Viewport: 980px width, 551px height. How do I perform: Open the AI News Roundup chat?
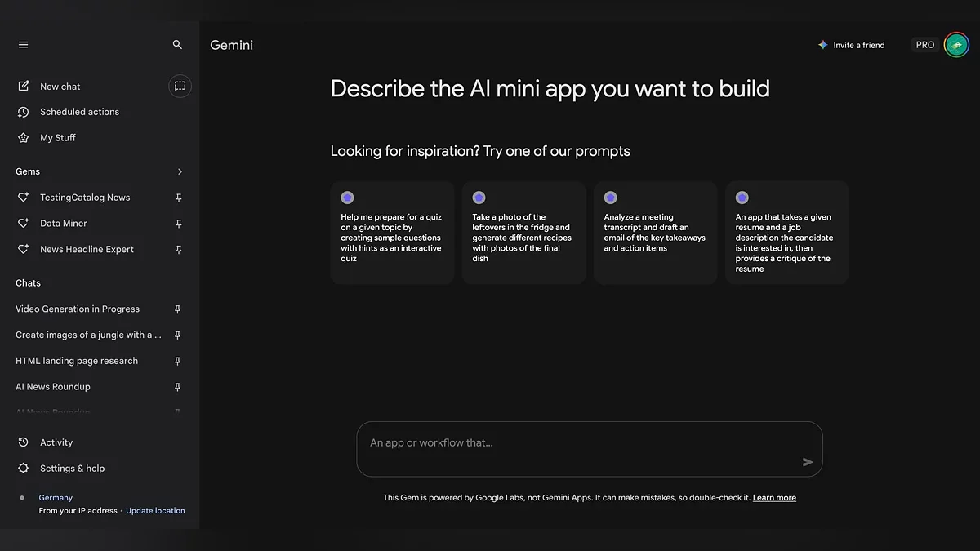click(53, 387)
